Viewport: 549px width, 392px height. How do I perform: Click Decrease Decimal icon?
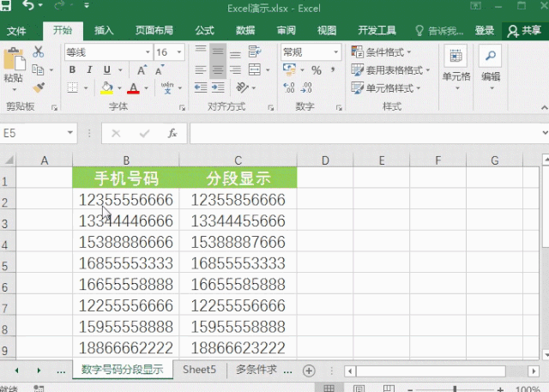tap(306, 87)
